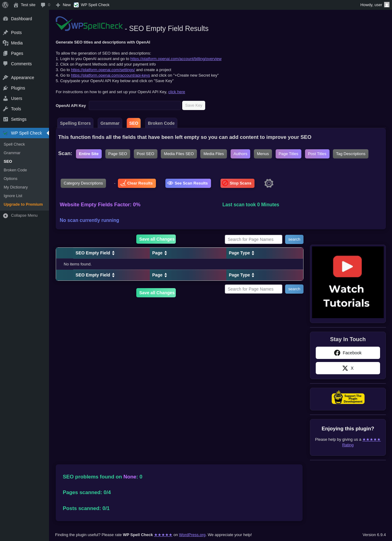Open the Facebook button
Image resolution: width=392 pixels, height=541 pixels.
click(x=348, y=353)
